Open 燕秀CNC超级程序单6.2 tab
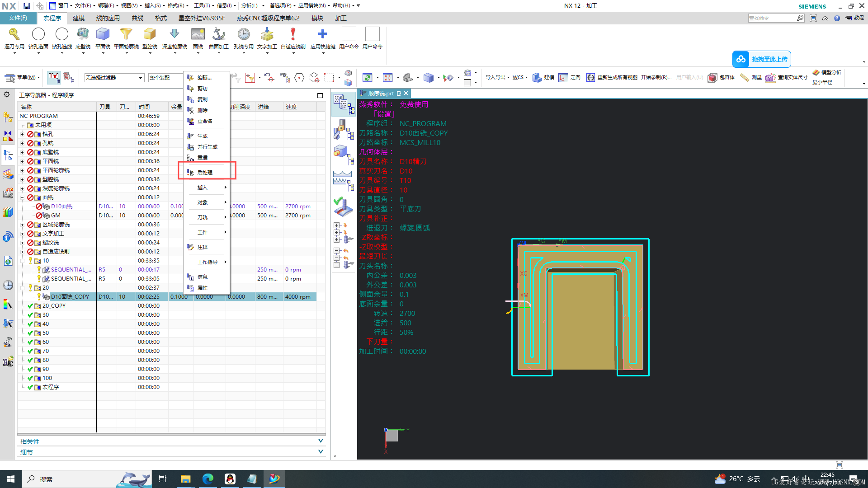This screenshot has width=868, height=488. click(268, 18)
